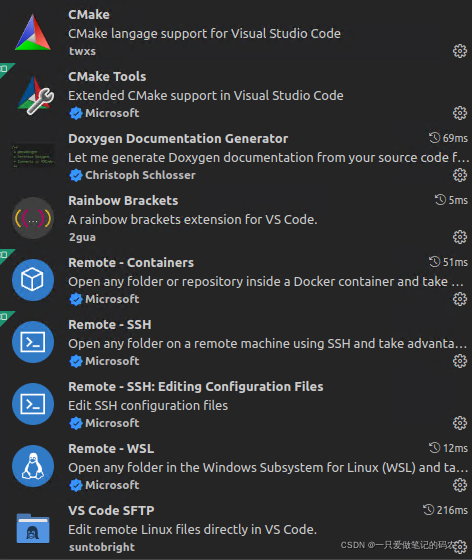472x560 pixels.
Task: Click the Remote - WSL penguin icon
Action: coord(33,466)
